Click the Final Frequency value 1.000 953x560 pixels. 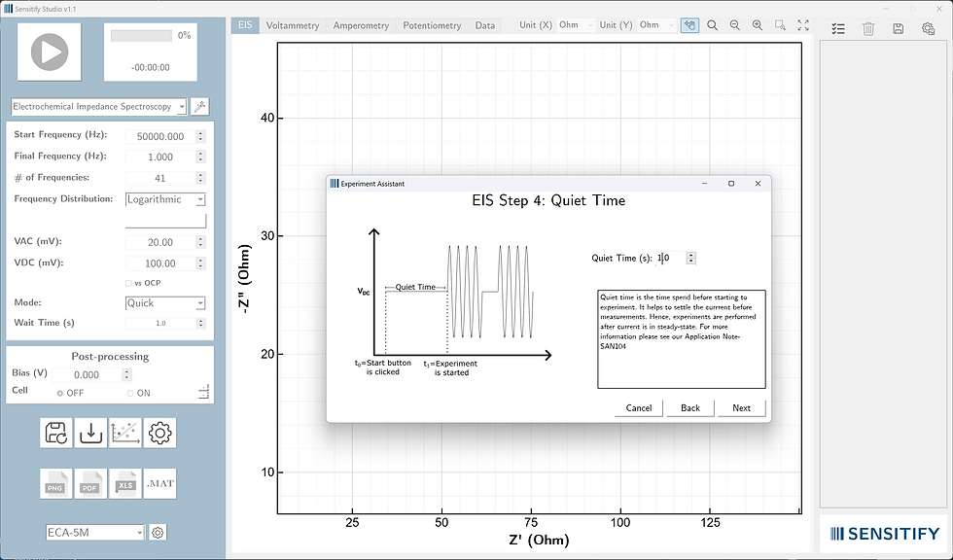[x=160, y=157]
